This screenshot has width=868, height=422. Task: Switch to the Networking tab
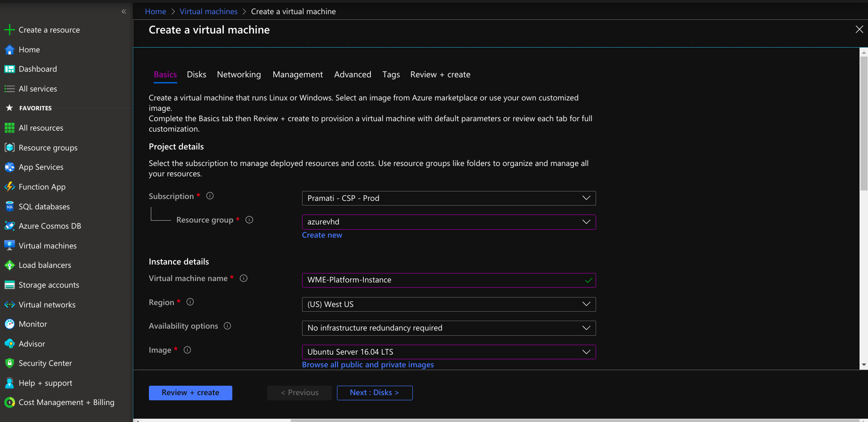click(x=238, y=74)
